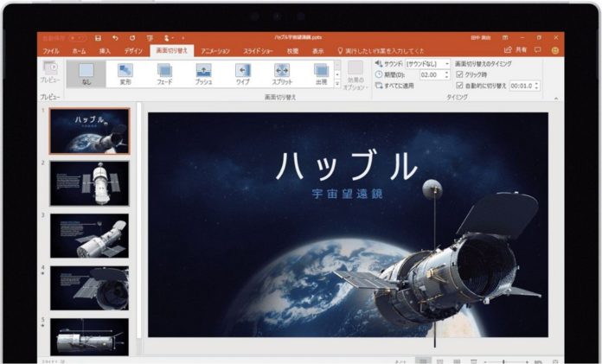
Task: Open the ribbon display options icon
Action: [505, 38]
